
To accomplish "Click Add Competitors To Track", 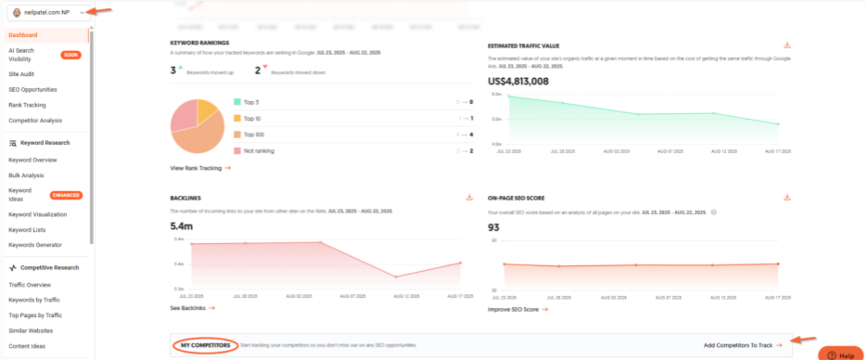I will click(743, 345).
